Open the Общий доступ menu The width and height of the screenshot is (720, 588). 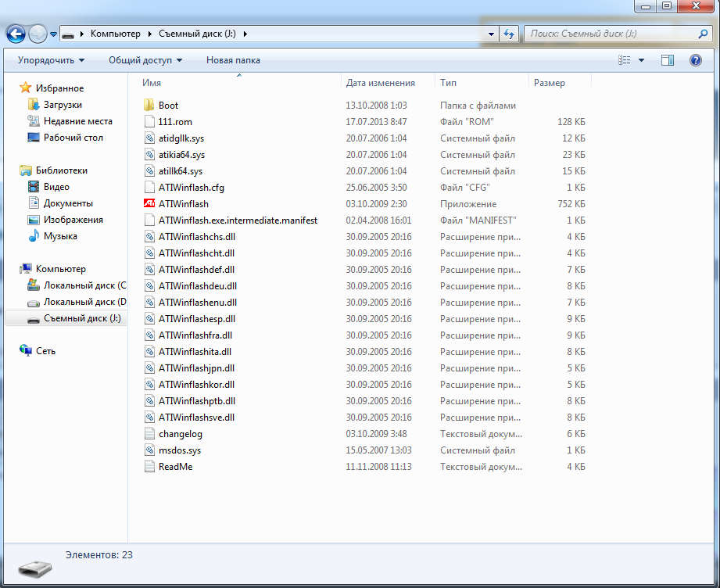coord(145,60)
